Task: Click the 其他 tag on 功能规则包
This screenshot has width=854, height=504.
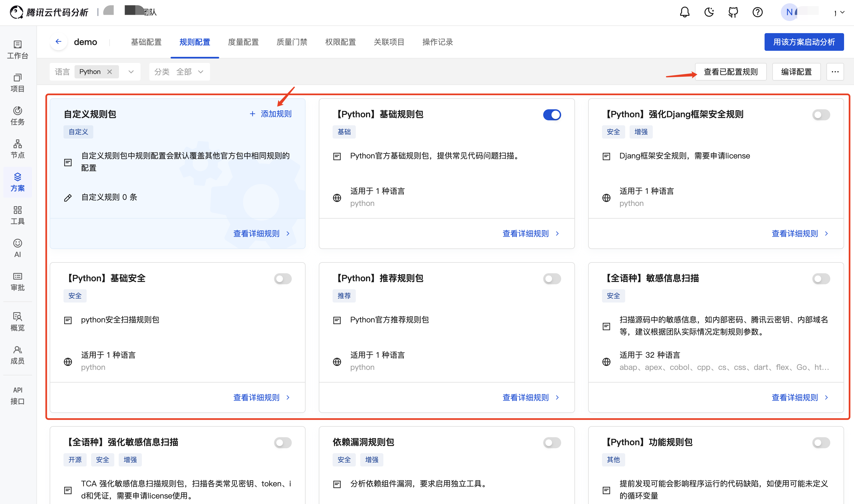Action: point(613,460)
